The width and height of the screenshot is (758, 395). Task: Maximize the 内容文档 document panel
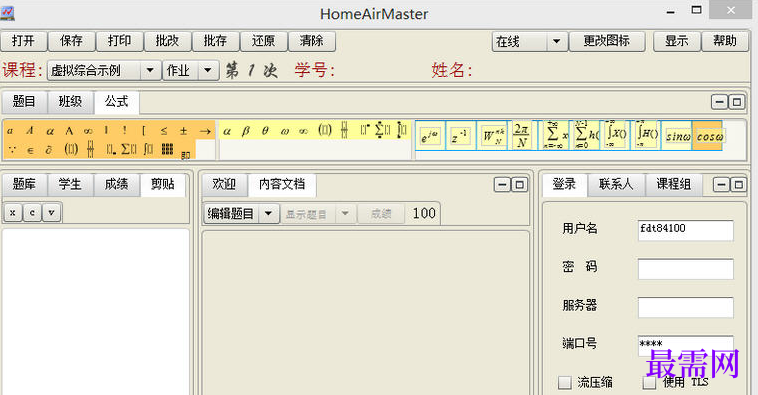(519, 185)
